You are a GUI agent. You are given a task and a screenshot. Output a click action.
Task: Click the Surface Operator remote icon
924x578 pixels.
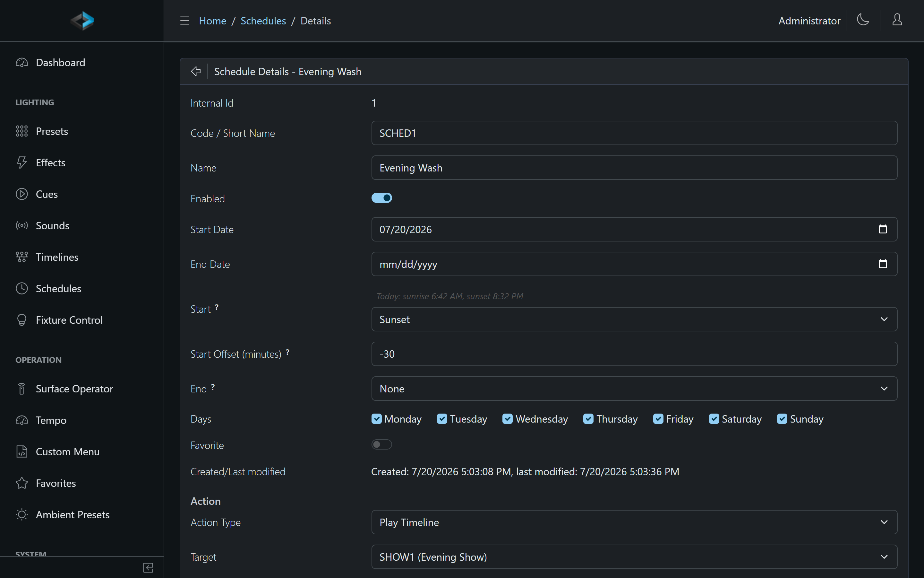pos(22,389)
